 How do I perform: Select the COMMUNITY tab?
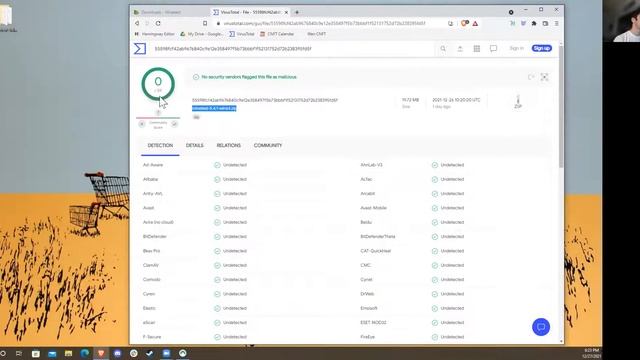coord(268,145)
